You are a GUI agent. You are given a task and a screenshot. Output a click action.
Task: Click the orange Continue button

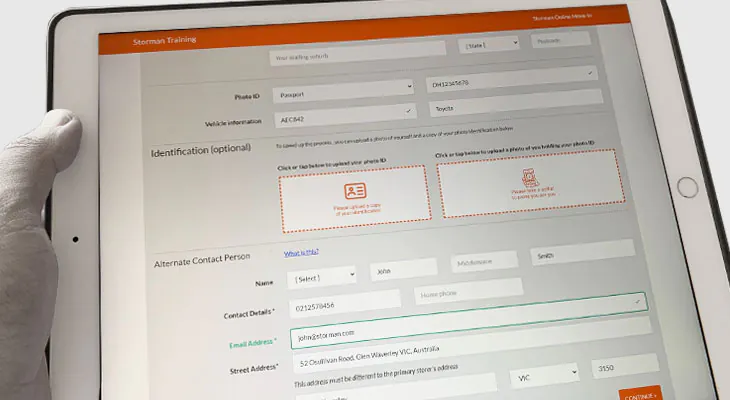click(641, 394)
